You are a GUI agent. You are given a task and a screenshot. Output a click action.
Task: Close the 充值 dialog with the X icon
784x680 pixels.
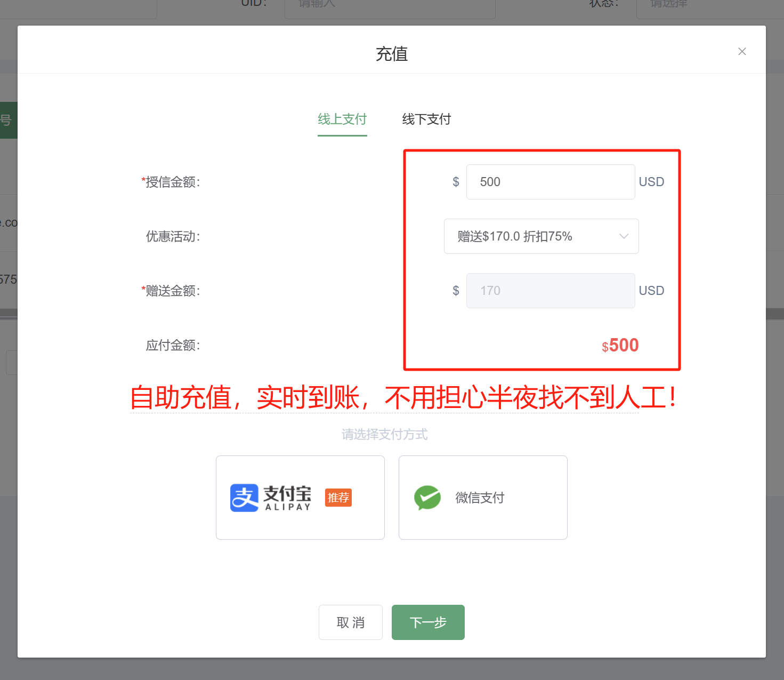tap(741, 51)
